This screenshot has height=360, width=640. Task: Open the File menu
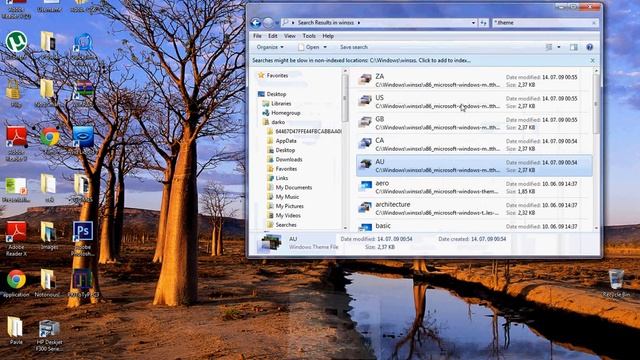tap(257, 36)
